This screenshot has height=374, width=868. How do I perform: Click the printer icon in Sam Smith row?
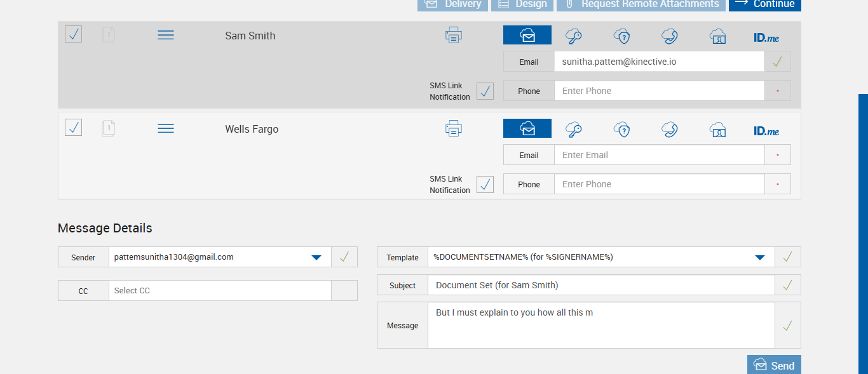coord(454,36)
